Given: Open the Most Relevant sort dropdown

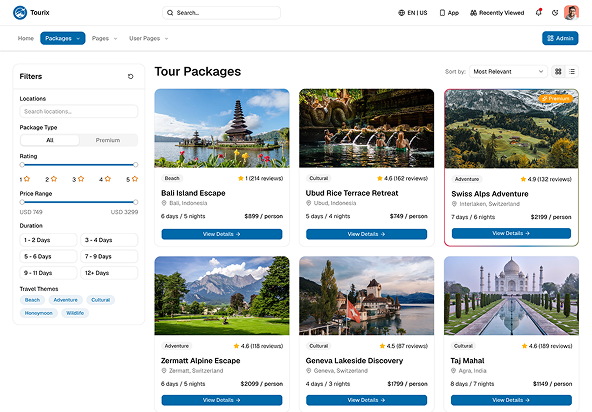Looking at the screenshot, I should (508, 71).
